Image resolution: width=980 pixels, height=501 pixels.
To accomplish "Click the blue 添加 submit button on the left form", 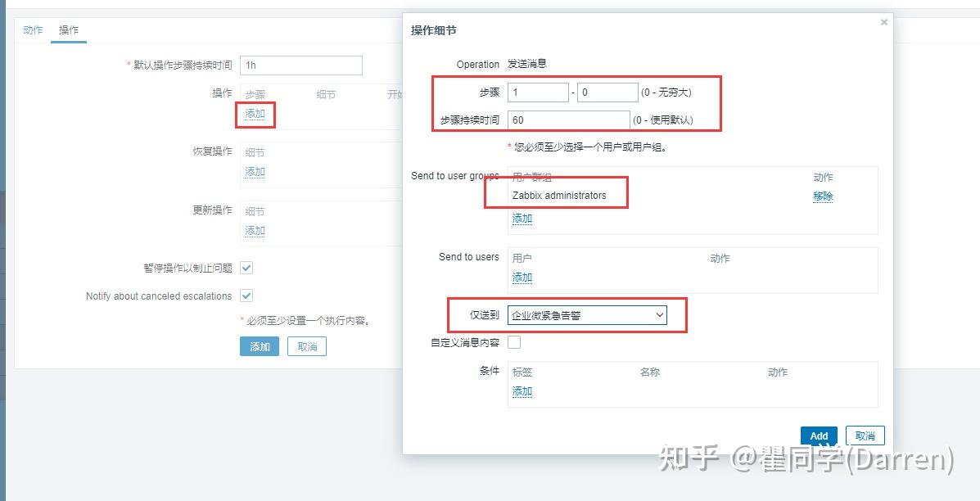I will (259, 346).
